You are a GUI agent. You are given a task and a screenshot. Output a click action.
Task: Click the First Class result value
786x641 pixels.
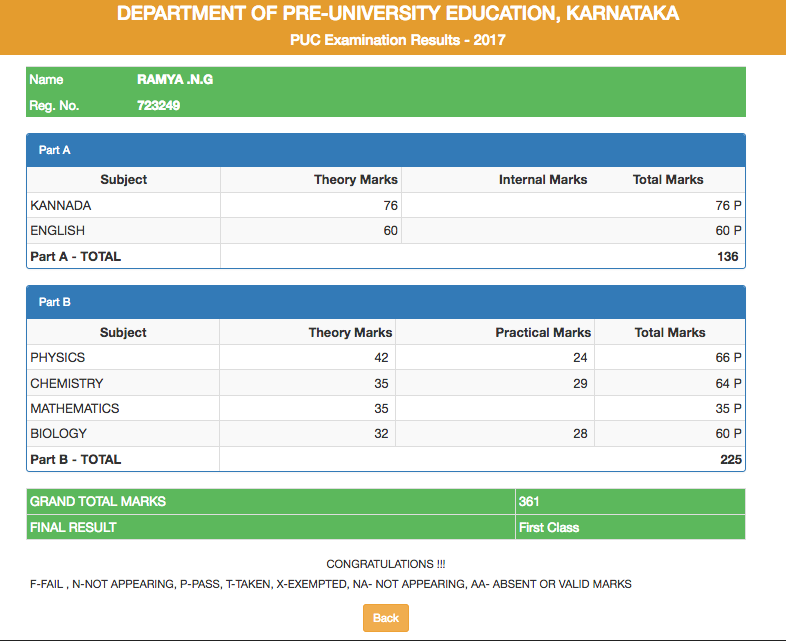(x=549, y=527)
